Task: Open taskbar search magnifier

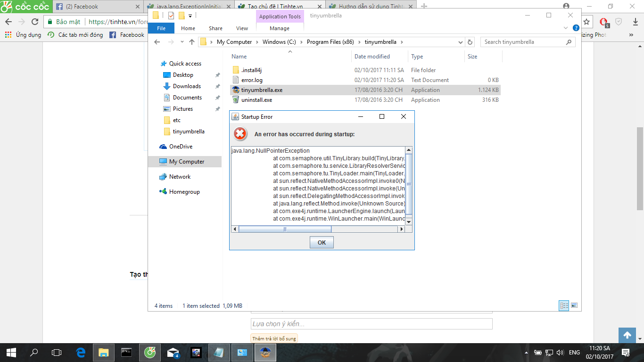Action: 34,352
